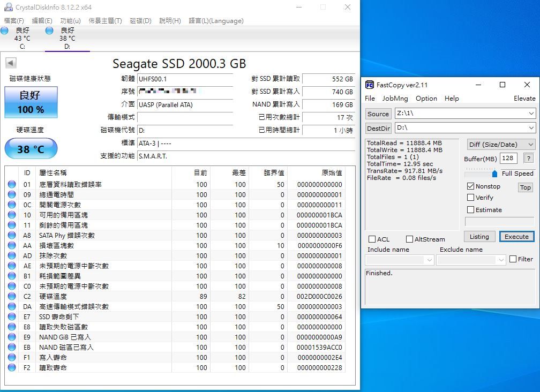Click the 38 °C temperature indicator
The image size is (540, 392).
[x=31, y=149]
